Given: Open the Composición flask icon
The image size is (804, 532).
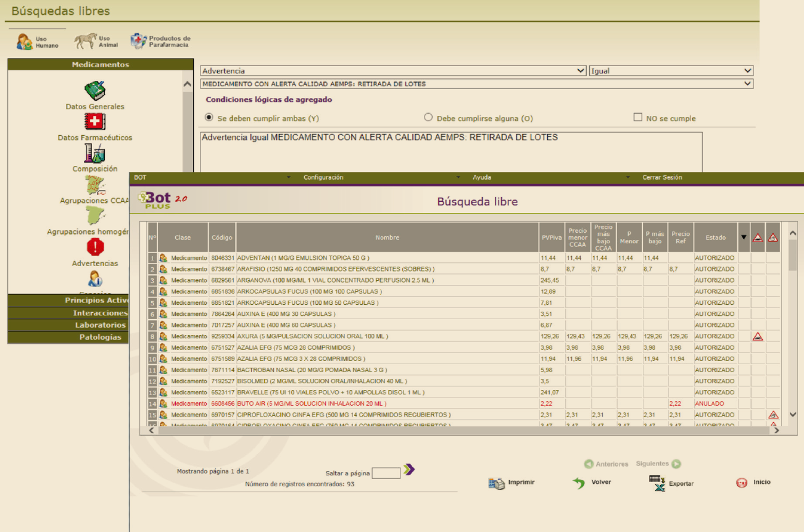Looking at the screenshot, I should click(x=95, y=153).
